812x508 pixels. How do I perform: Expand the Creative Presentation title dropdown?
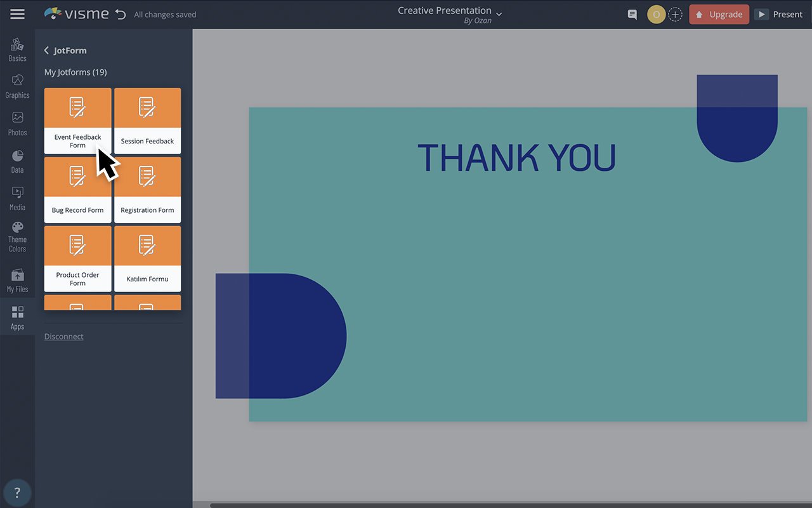[x=499, y=14]
